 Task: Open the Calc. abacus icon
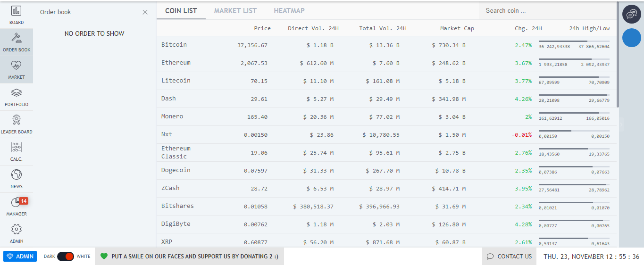coord(17,151)
